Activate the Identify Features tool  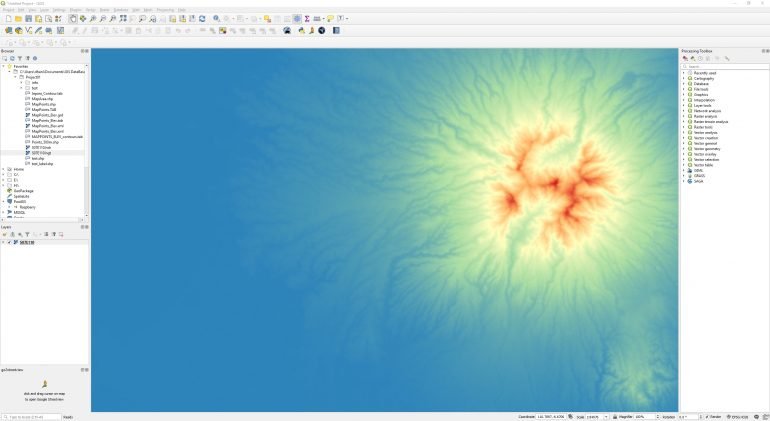click(x=217, y=19)
